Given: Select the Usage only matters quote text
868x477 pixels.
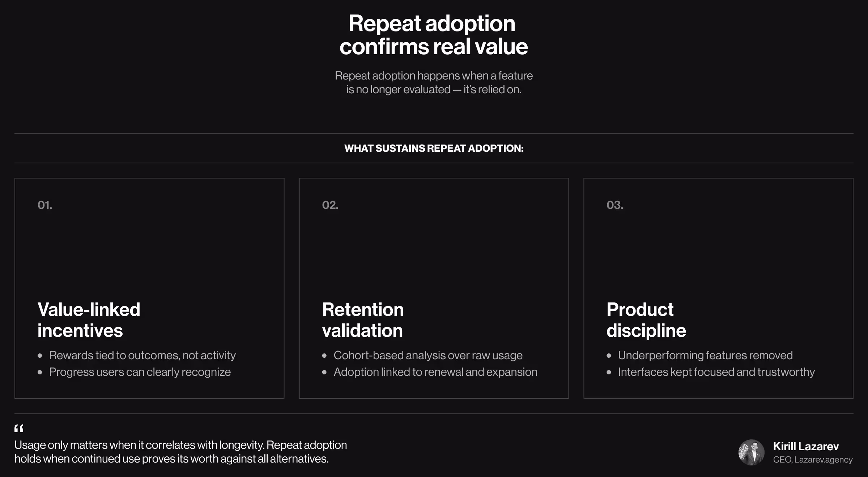Looking at the screenshot, I should [180, 452].
